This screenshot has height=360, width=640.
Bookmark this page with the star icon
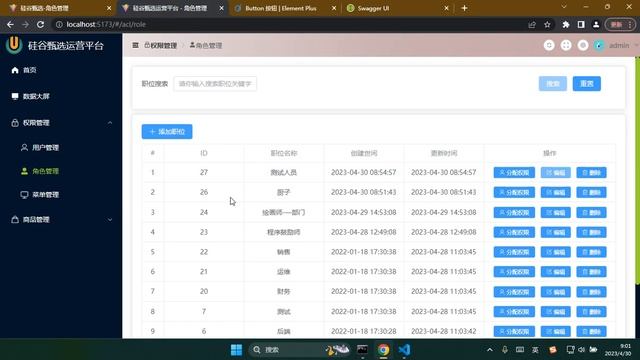click(547, 24)
